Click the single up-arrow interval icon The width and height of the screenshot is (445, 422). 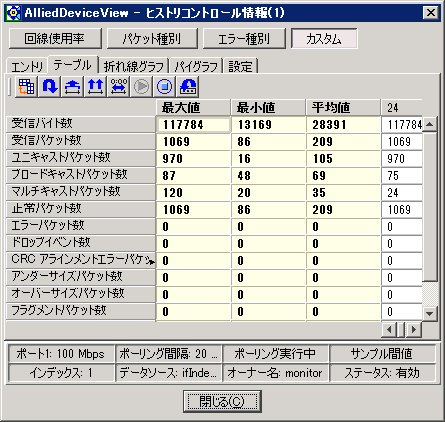[72, 87]
